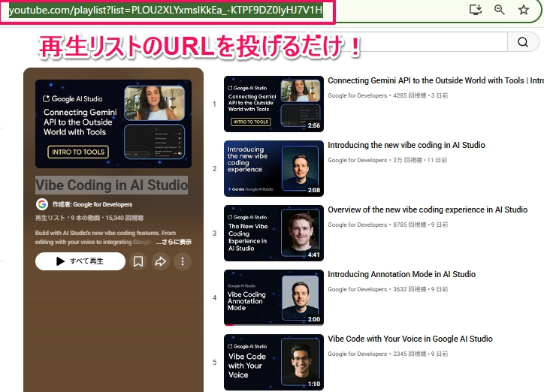544x392 pixels.
Task: Click playlist title Vibe Coding in AI Studio
Action: point(111,185)
